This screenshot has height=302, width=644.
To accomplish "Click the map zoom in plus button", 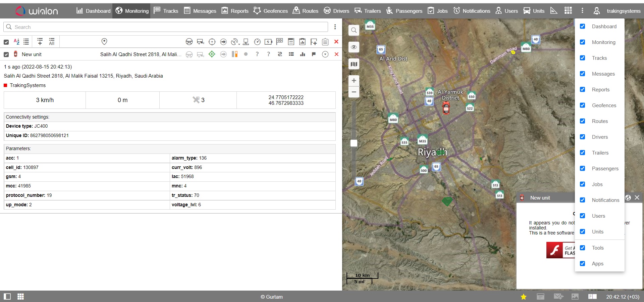I will [354, 81].
